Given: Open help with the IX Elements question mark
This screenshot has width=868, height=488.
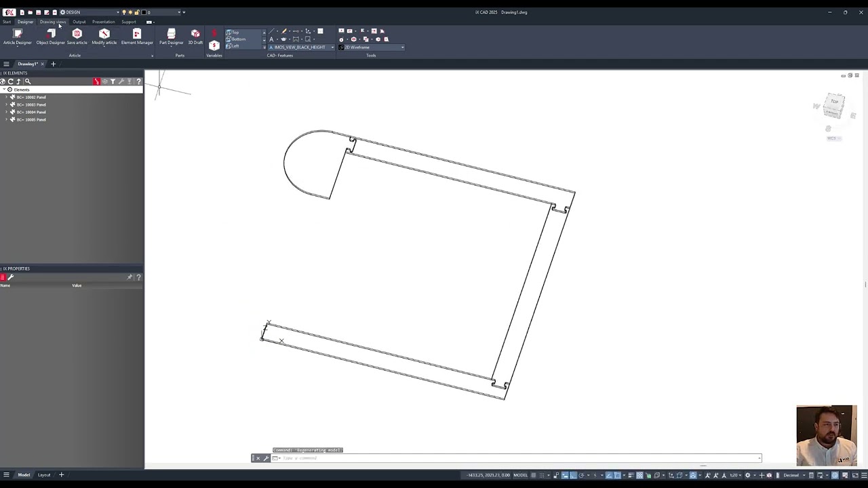Looking at the screenshot, I should pos(138,81).
